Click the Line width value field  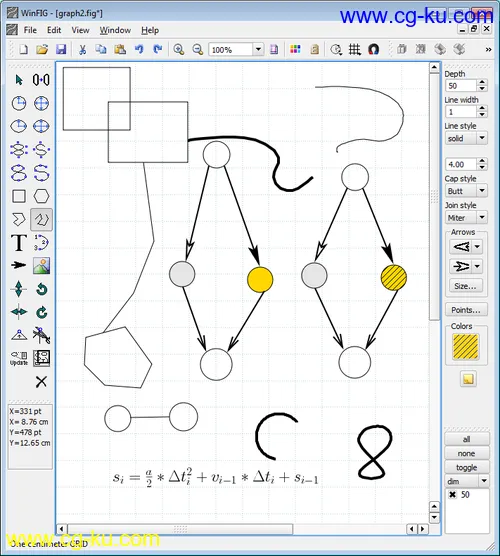click(461, 112)
